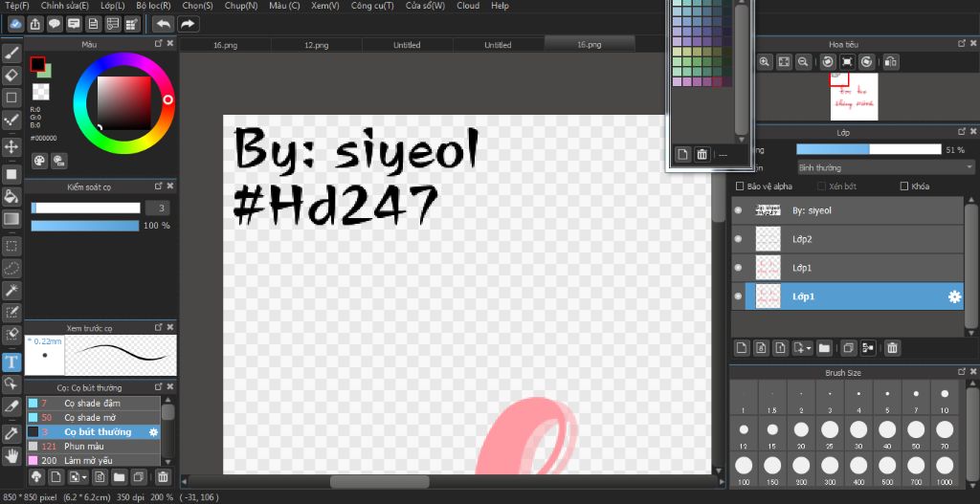
Task: Open the add brush dropdown arrow
Action: (x=84, y=478)
